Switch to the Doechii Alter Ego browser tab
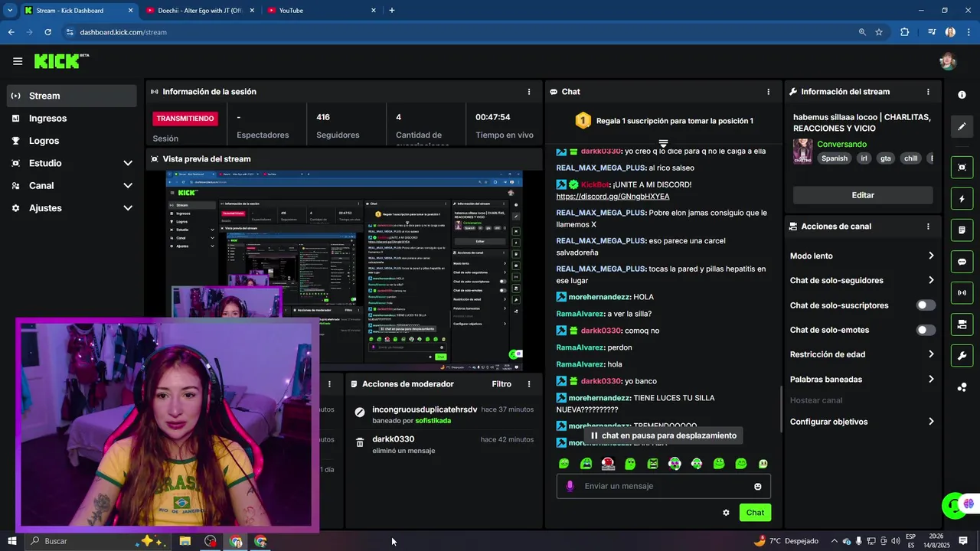This screenshot has width=980, height=551. point(201,11)
